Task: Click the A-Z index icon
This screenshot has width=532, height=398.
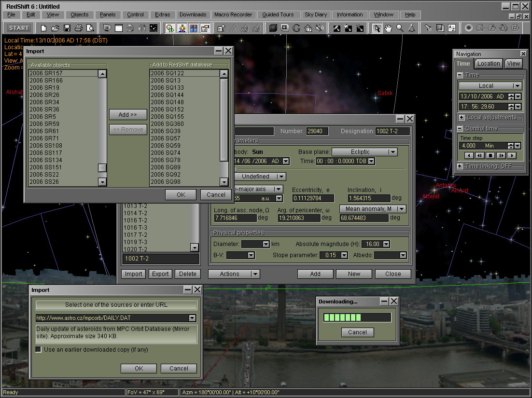Action: pos(452,28)
